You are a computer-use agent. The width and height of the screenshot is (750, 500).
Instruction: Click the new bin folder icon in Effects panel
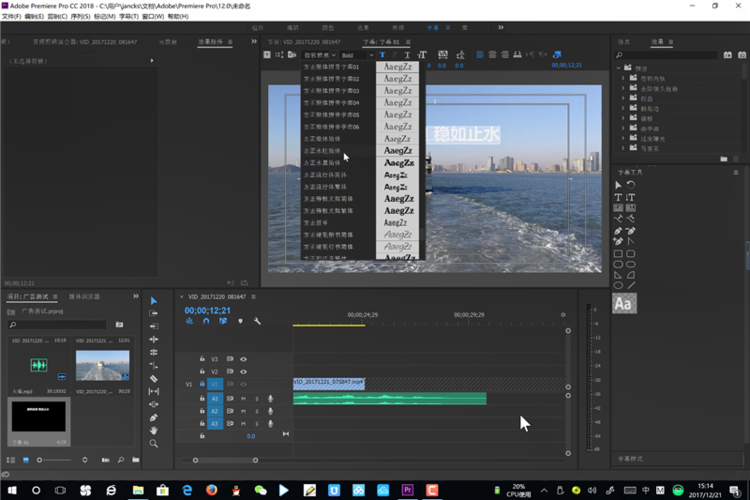pos(724,159)
